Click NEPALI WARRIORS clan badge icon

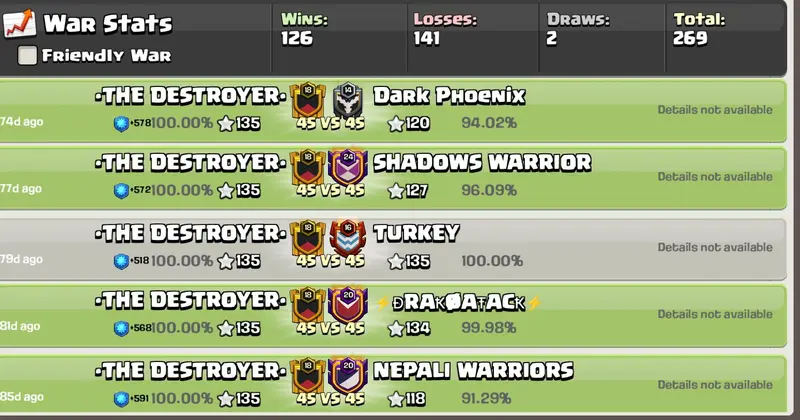point(348,374)
